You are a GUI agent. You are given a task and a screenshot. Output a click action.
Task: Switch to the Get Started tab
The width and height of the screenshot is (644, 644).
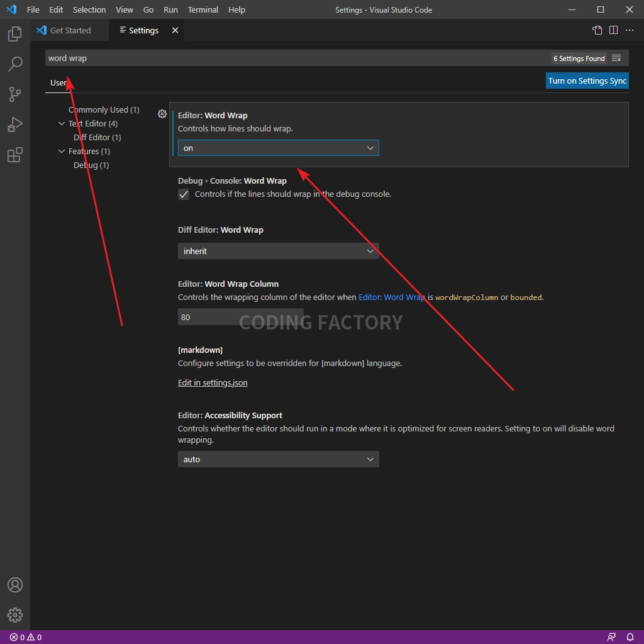(x=69, y=30)
